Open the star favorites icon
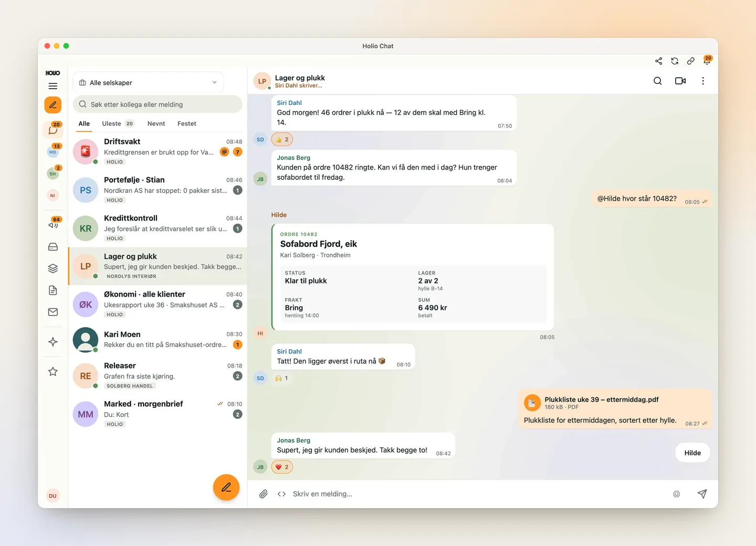The width and height of the screenshot is (756, 546). [x=53, y=372]
